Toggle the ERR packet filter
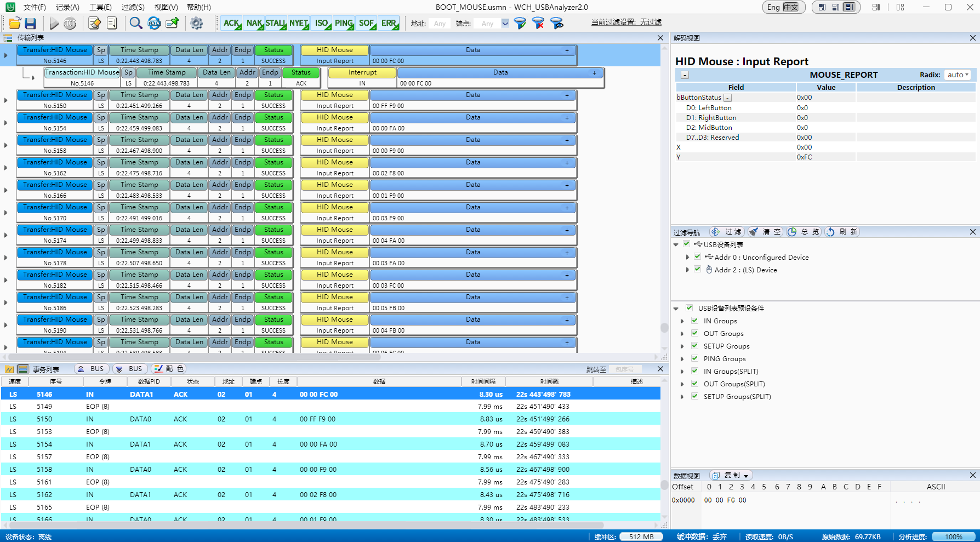Image resolution: width=980 pixels, height=542 pixels. (x=389, y=23)
